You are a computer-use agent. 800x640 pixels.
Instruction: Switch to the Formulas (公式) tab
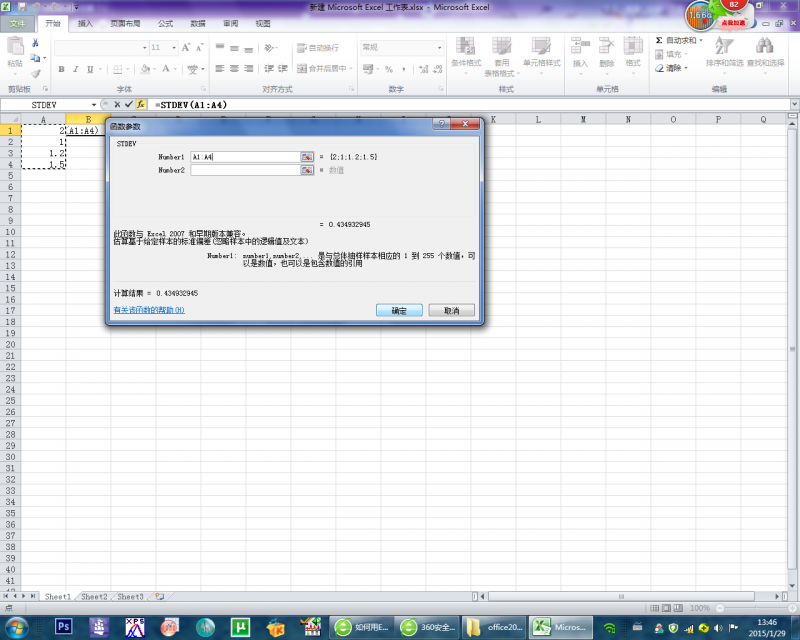[x=165, y=23]
